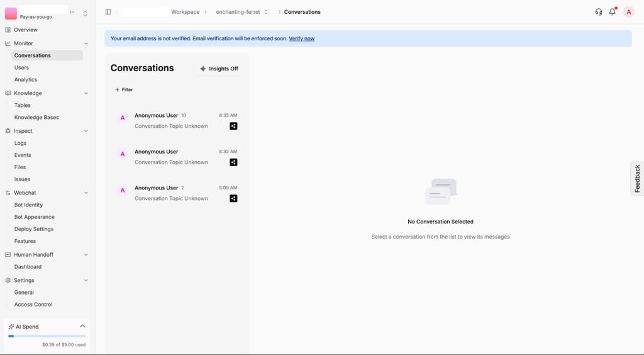Collapse the Webchat section chevron
The image size is (644, 355).
coord(86,193)
